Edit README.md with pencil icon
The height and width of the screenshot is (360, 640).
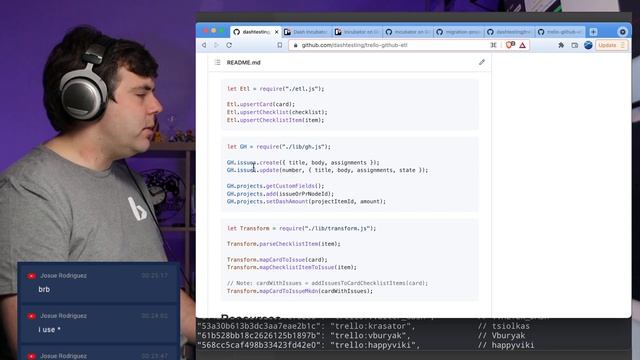coord(482,62)
